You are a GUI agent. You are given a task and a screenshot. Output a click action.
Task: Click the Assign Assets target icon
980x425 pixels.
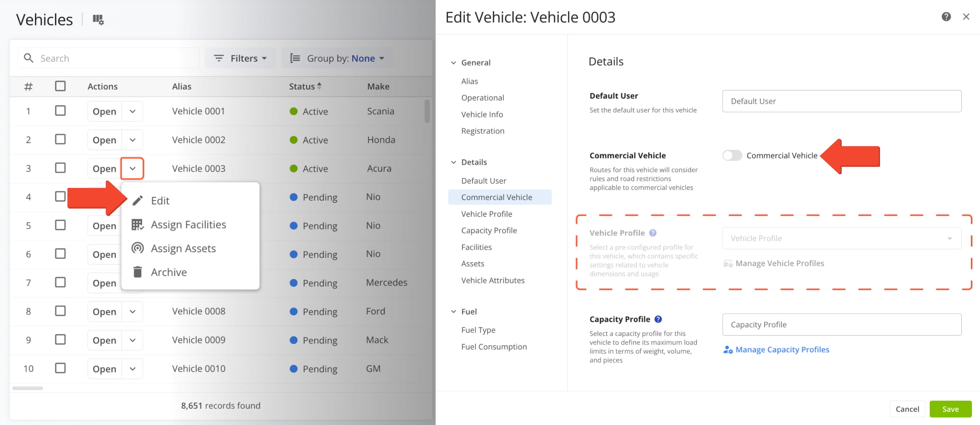coord(138,248)
